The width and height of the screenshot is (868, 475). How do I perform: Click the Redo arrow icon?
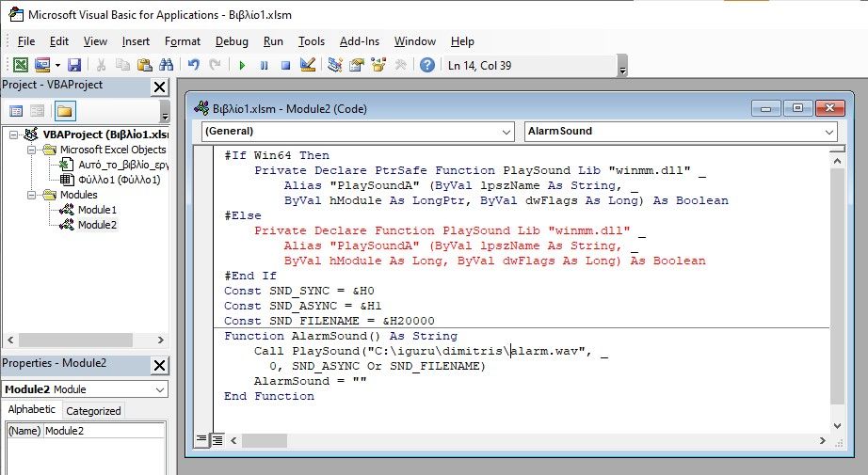215,65
